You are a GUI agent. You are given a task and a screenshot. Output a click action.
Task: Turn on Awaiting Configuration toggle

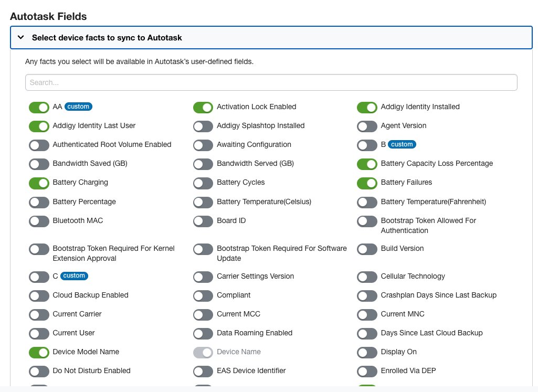pyautogui.click(x=203, y=145)
